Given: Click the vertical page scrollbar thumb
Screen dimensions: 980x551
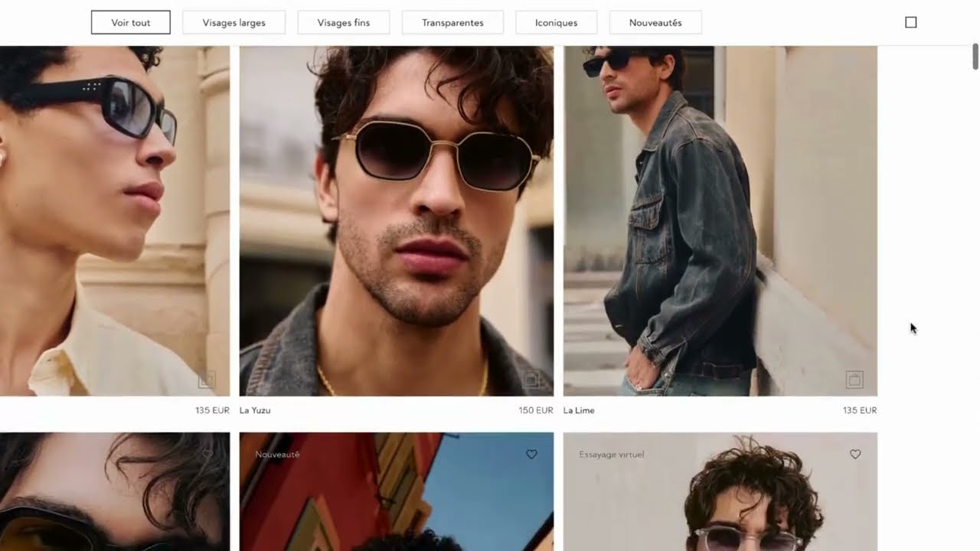Looking at the screenshot, I should tap(975, 57).
